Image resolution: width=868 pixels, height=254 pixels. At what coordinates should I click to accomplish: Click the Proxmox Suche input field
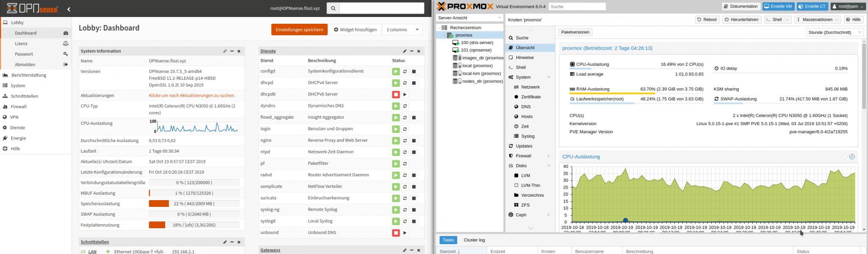tap(577, 6)
